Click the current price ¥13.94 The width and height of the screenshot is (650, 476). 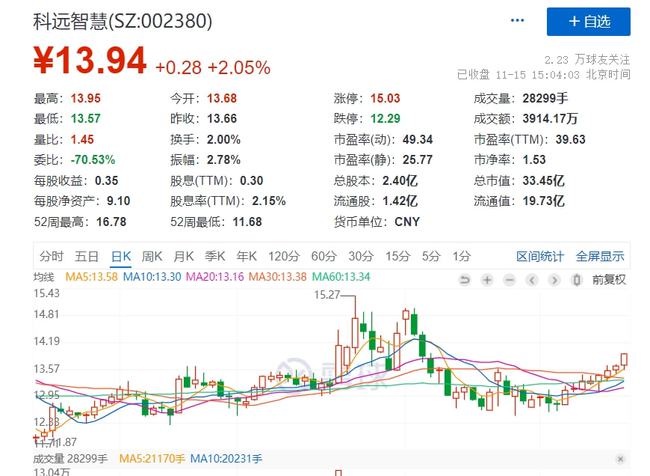click(90, 61)
